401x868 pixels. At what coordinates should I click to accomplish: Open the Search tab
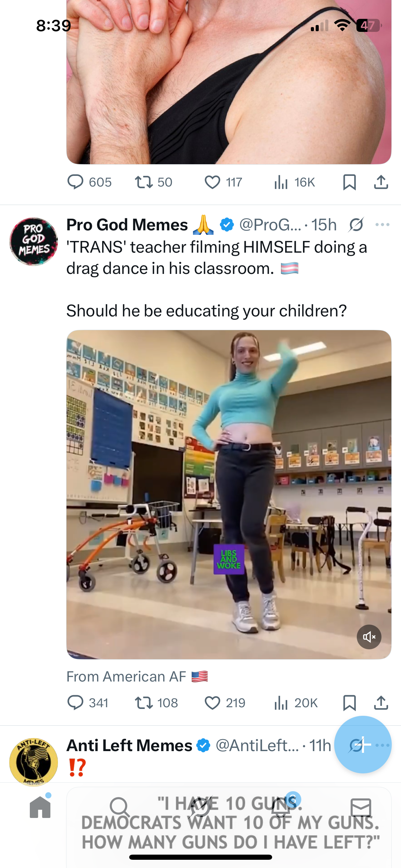pyautogui.click(x=120, y=808)
